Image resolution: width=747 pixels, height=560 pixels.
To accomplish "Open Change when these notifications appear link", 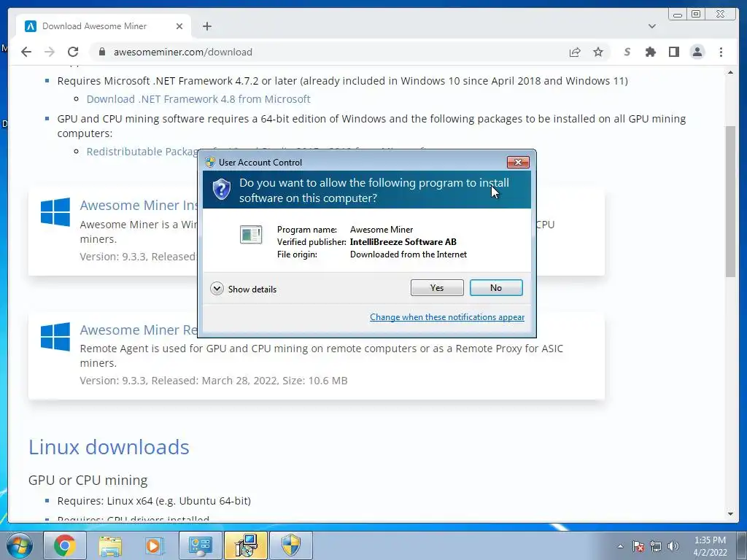I will 447,317.
